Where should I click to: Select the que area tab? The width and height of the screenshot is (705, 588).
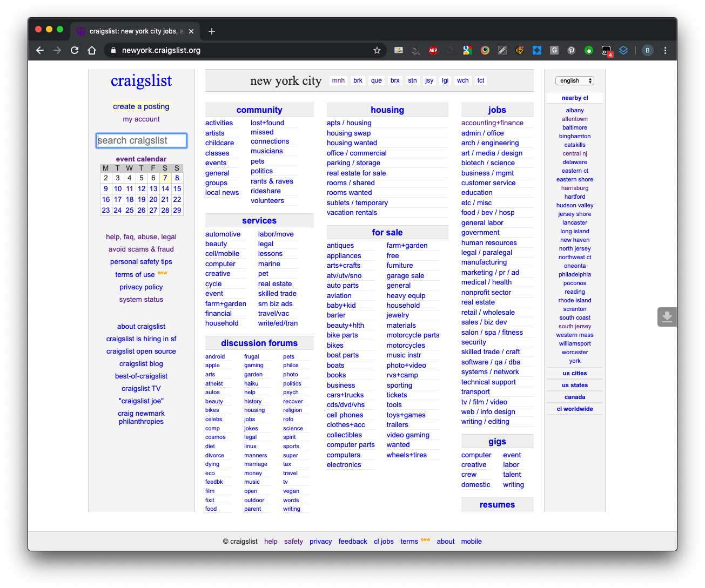(x=377, y=80)
